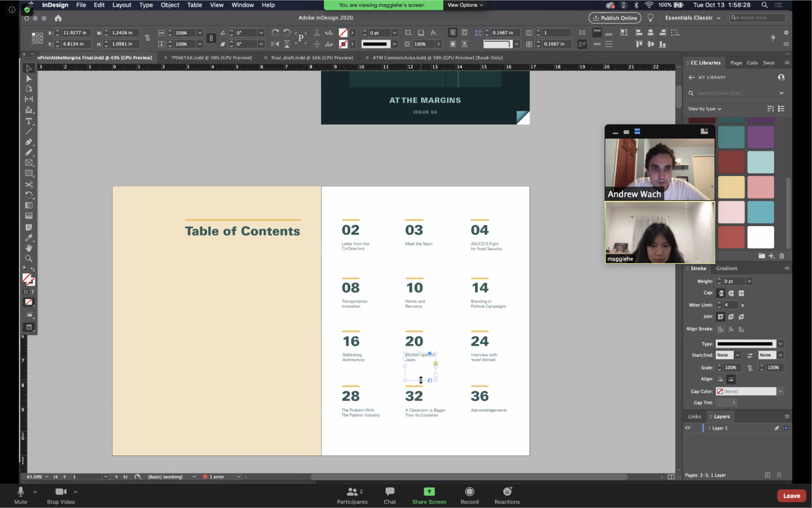Choose the Scissors tool
Screen dimensions: 812x508
(29, 185)
